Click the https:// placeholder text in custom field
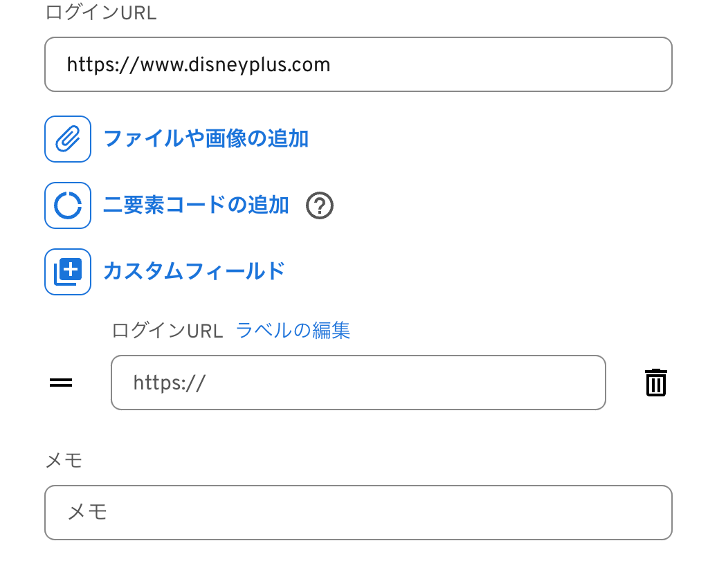Viewport: 717px width, 588px height. (x=169, y=383)
